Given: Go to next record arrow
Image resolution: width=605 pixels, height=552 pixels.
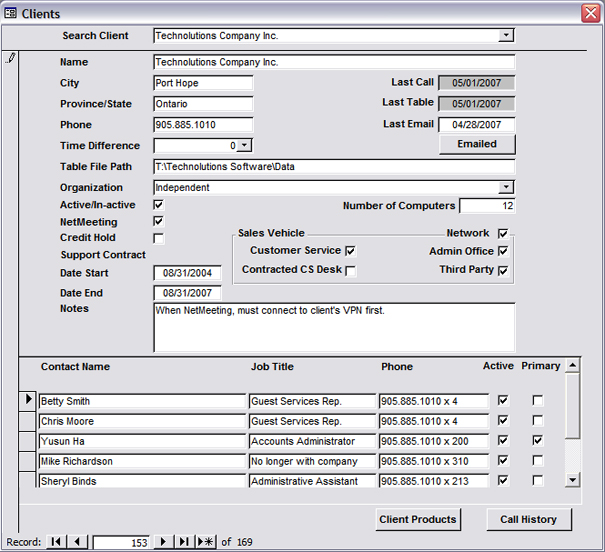Looking at the screenshot, I should point(163,542).
